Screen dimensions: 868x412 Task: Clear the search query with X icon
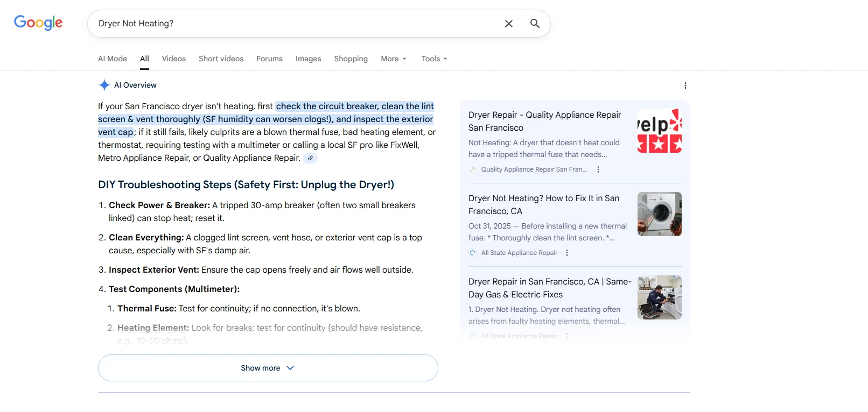[x=508, y=24]
